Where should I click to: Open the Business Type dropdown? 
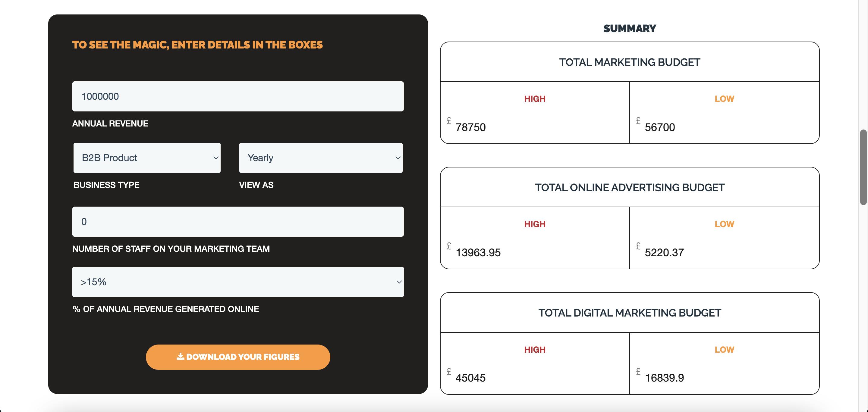point(147,158)
